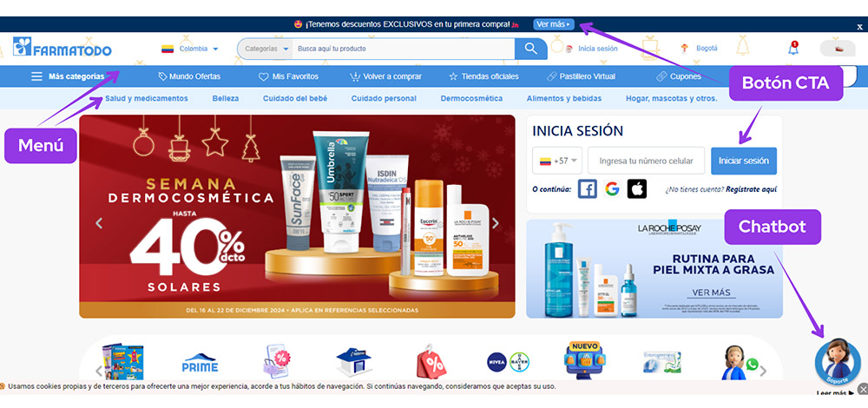Open the red percent tags icon
Viewport: 868px width, 408px height.
(x=431, y=361)
